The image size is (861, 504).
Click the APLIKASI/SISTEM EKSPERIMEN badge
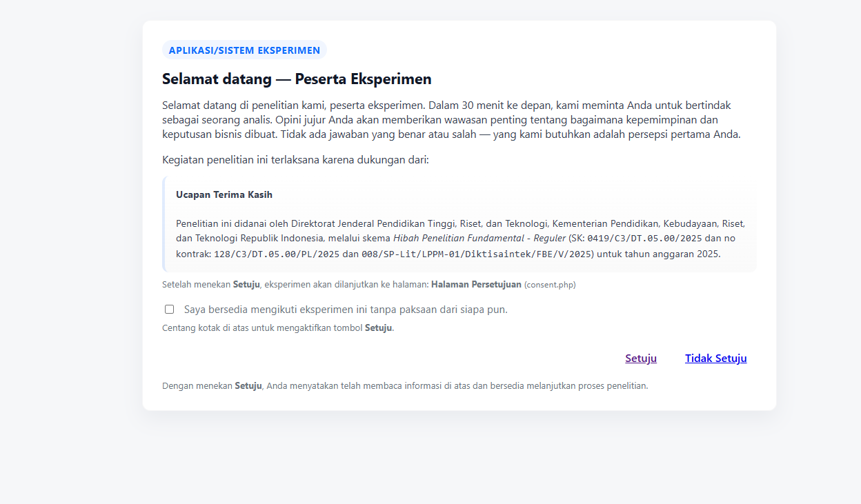click(x=244, y=50)
